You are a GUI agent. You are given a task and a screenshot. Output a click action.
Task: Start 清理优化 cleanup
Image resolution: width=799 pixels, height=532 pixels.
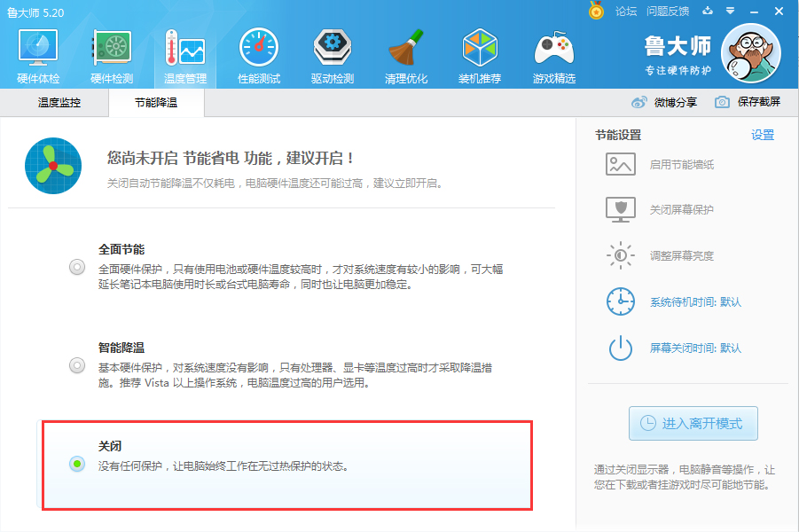point(405,55)
